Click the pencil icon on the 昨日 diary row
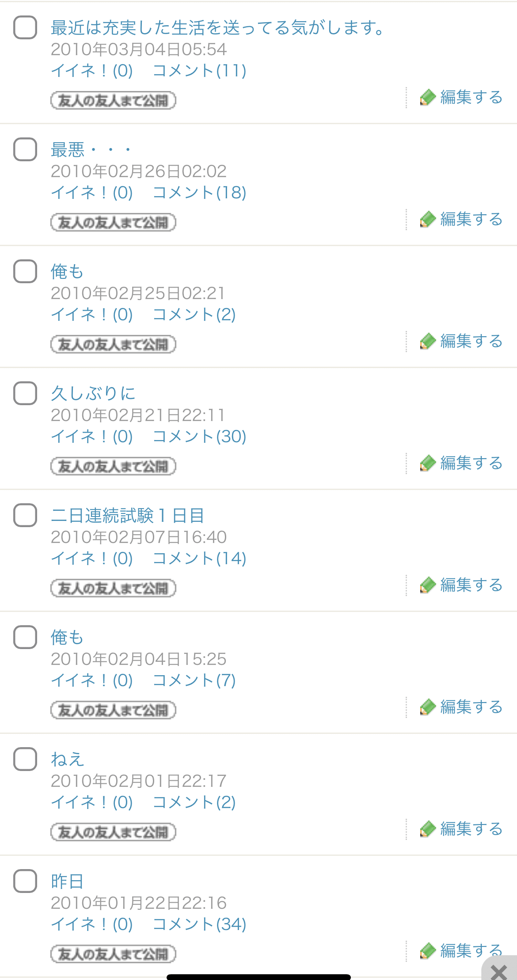This screenshot has width=517, height=980. pyautogui.click(x=427, y=951)
